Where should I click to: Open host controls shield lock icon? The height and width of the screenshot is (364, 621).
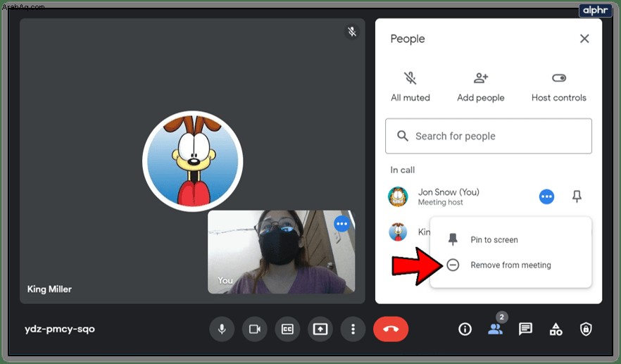point(586,329)
